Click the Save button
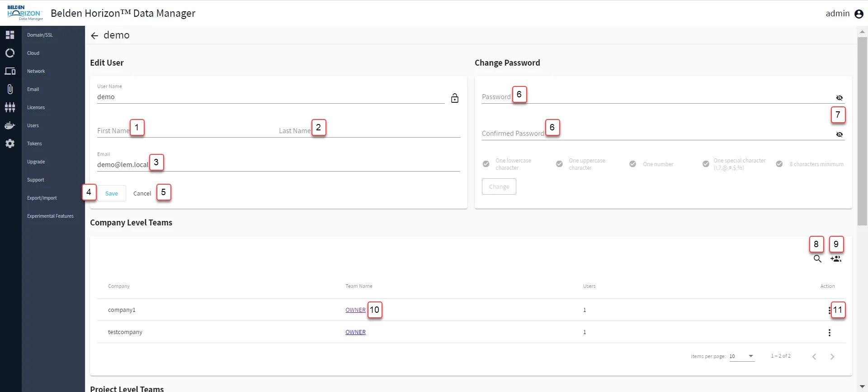 click(x=112, y=193)
